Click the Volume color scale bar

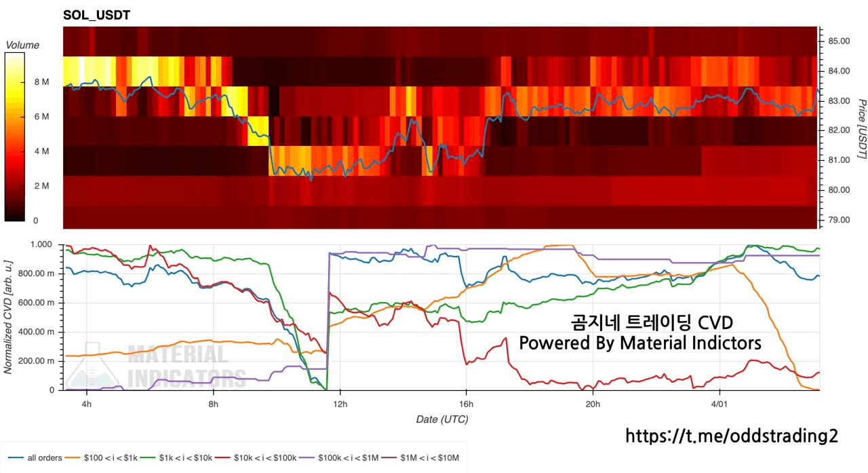[x=15, y=137]
